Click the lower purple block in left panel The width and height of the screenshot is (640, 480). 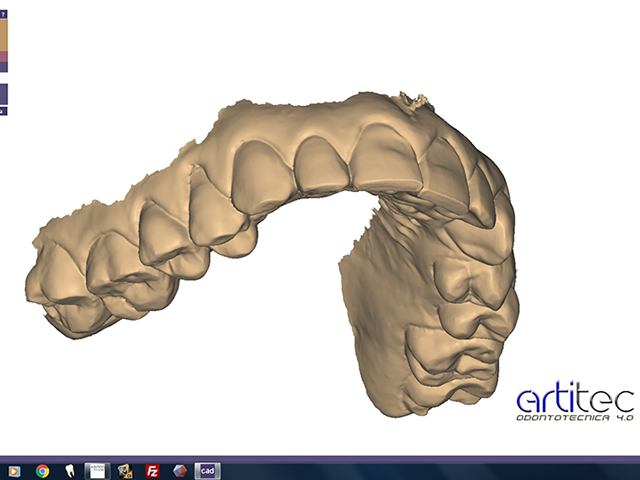pos(3,93)
